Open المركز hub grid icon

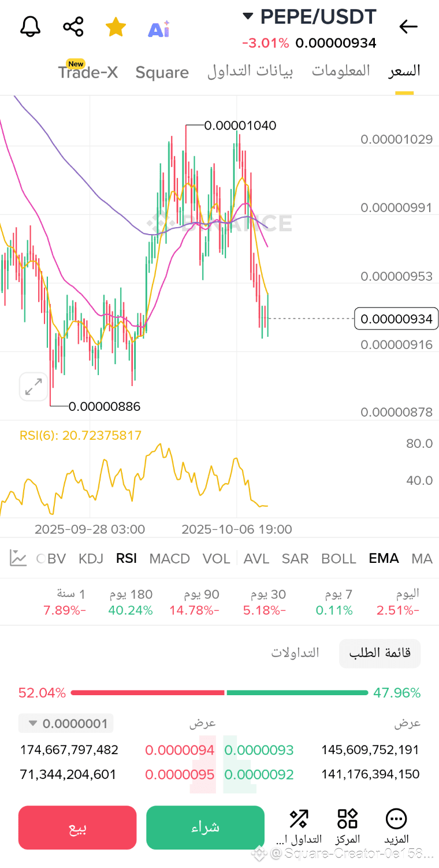point(348,825)
